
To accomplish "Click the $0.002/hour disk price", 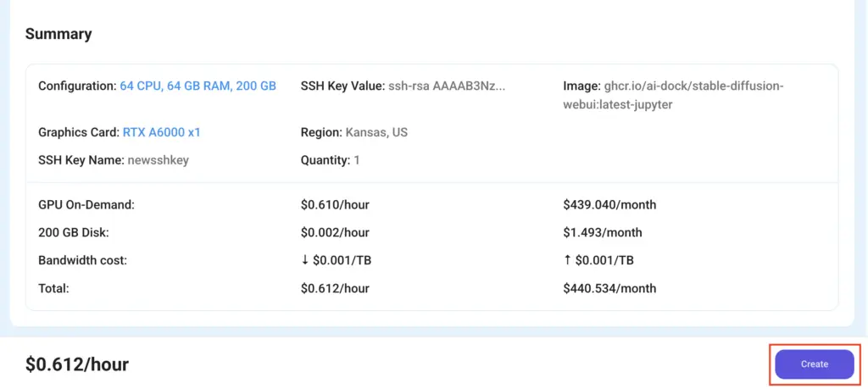I will (x=335, y=232).
